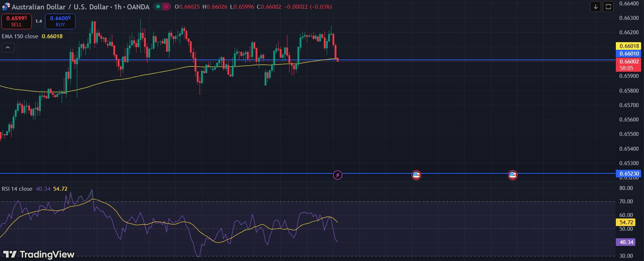Click the red current price 0.66002 label
This screenshot has width=644, height=261.
[629, 62]
